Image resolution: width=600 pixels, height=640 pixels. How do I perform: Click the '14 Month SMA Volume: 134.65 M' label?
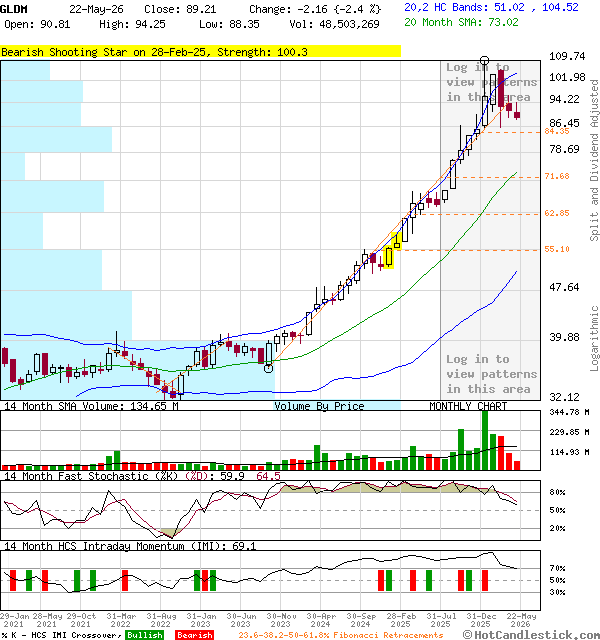tap(91, 406)
